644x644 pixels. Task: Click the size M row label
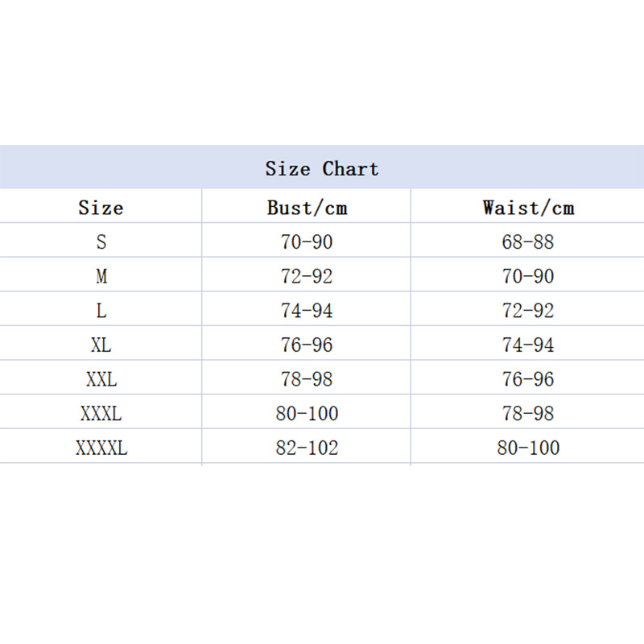tap(101, 276)
